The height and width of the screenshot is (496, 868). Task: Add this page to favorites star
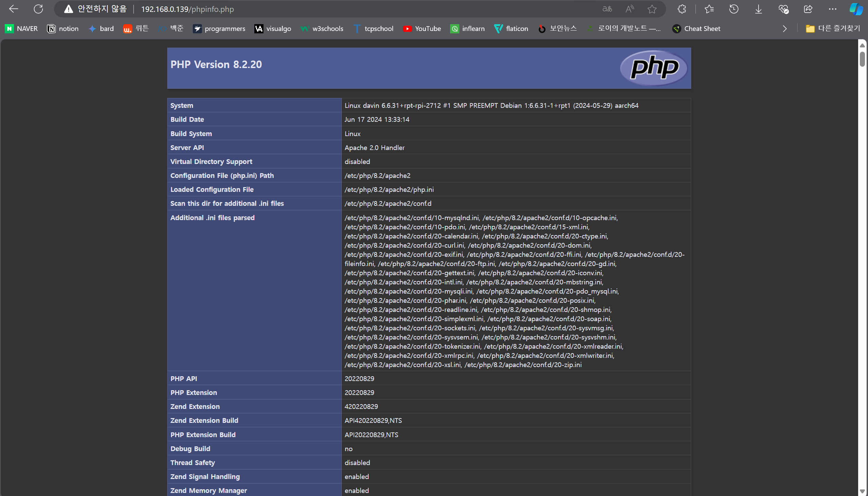click(652, 9)
